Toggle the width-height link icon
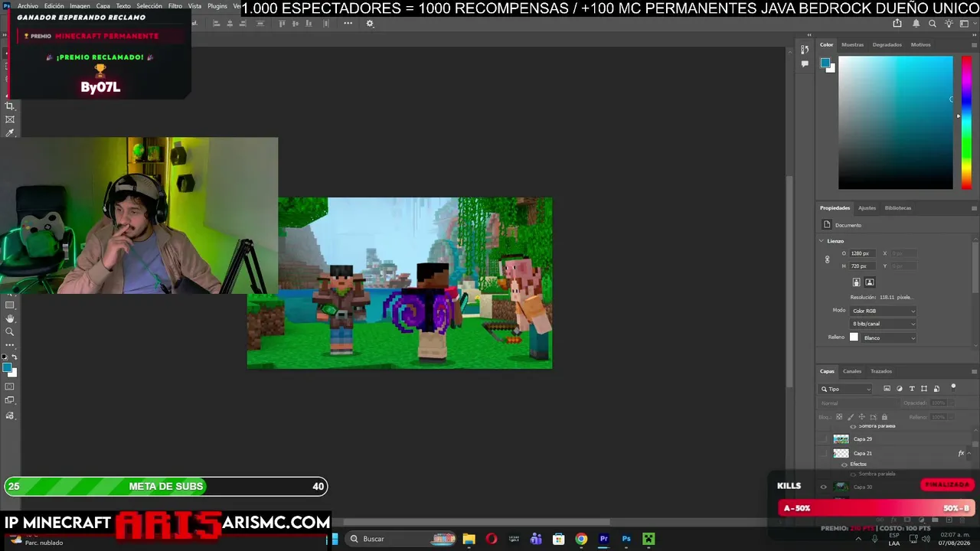 (x=827, y=259)
